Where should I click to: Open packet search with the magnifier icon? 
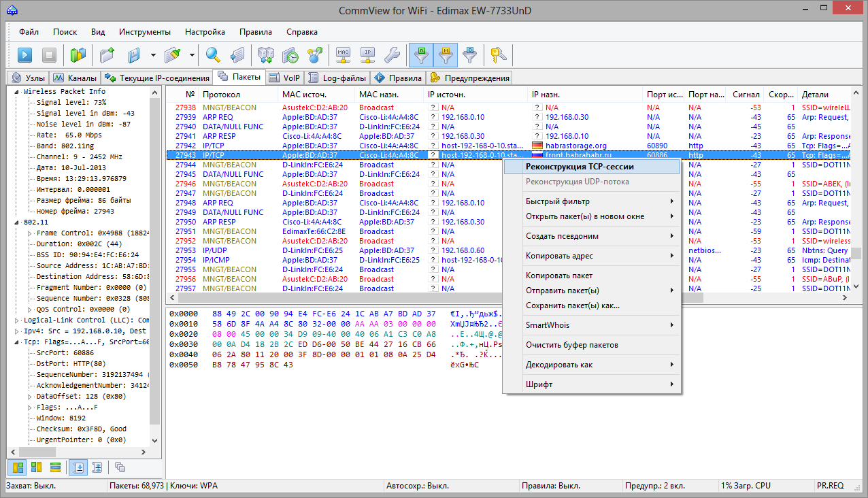click(x=214, y=55)
